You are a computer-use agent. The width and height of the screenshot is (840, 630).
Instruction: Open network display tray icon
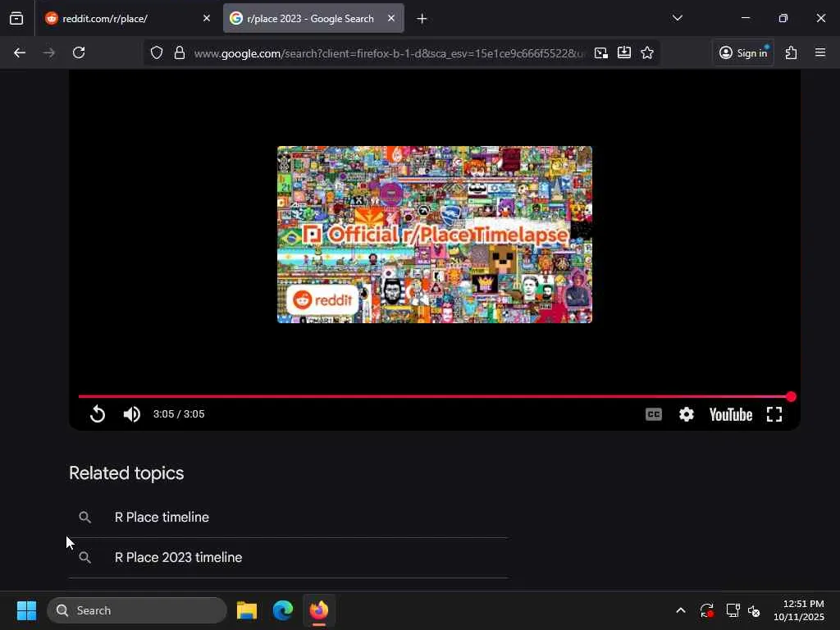point(733,610)
